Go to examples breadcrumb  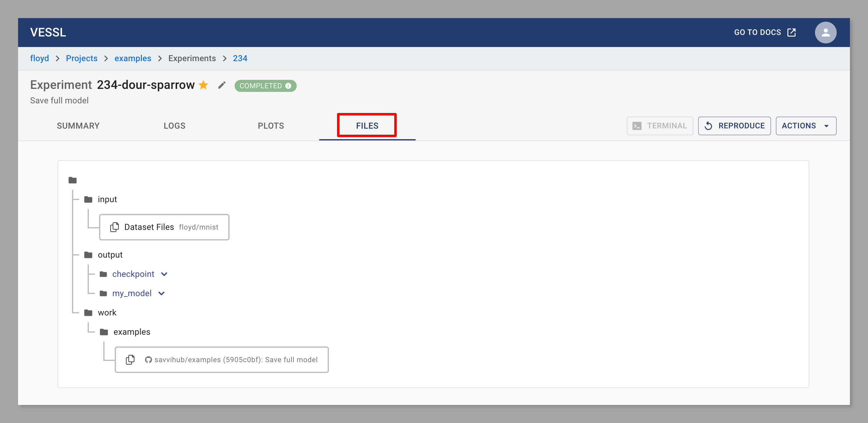pyautogui.click(x=133, y=58)
